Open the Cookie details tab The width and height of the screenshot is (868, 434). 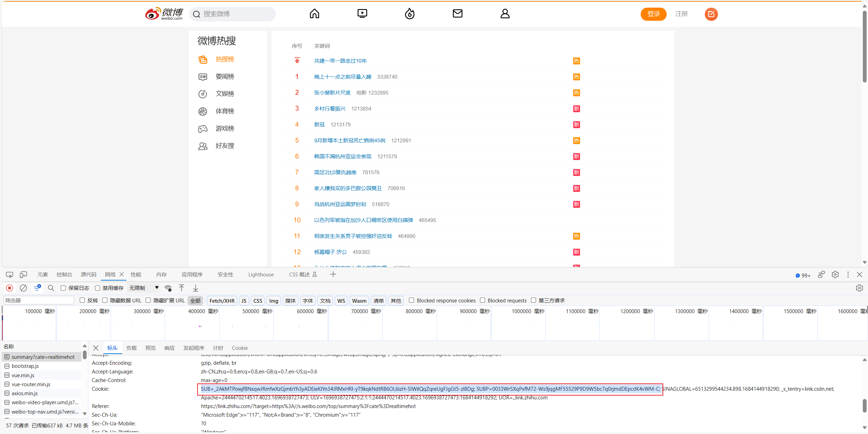(240, 348)
